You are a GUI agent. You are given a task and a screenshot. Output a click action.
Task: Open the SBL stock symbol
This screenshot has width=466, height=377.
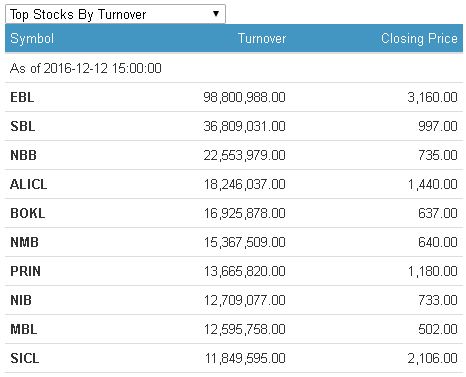tap(23, 126)
